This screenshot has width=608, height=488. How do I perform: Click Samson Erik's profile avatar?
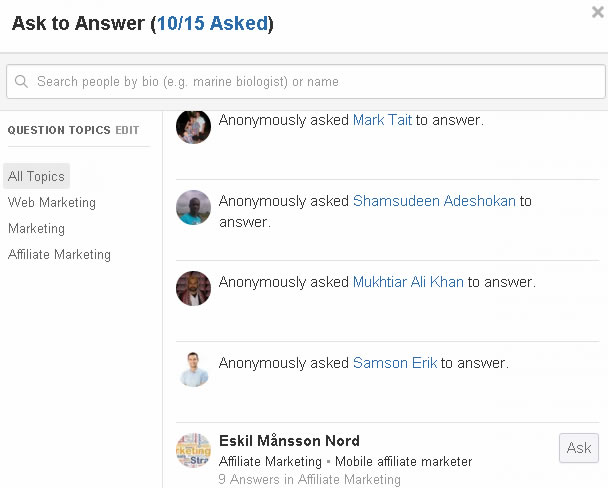point(193,369)
